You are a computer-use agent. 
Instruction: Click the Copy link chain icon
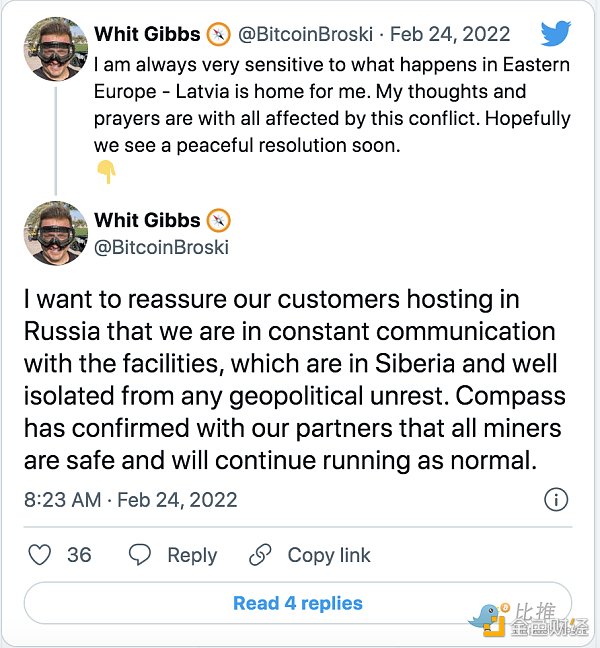click(x=261, y=555)
